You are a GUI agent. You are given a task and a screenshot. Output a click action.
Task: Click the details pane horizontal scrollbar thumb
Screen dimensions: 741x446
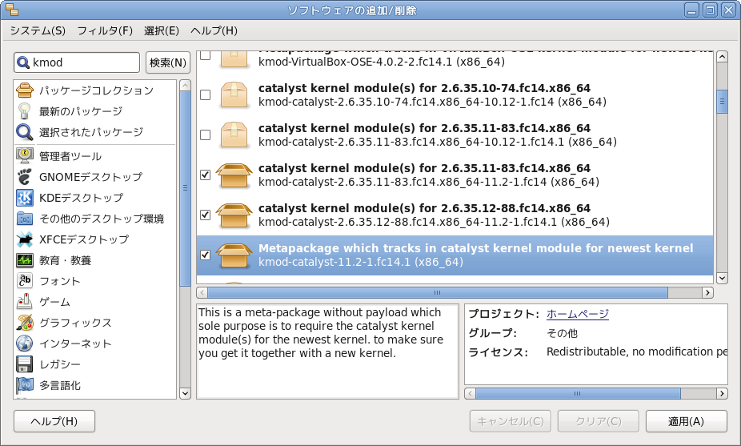tap(577, 393)
